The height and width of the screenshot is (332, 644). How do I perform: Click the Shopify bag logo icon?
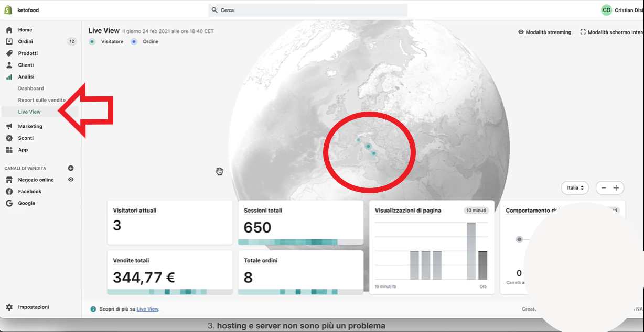(x=8, y=10)
